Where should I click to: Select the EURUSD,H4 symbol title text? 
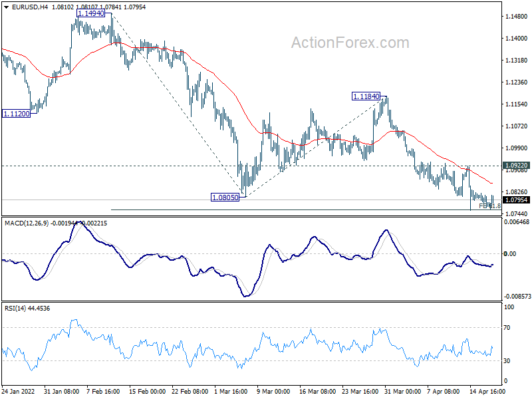coord(30,7)
